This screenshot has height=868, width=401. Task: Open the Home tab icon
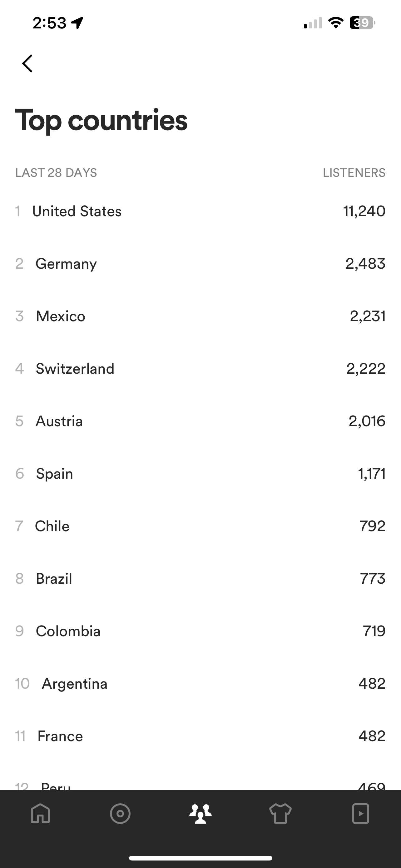pos(40,814)
